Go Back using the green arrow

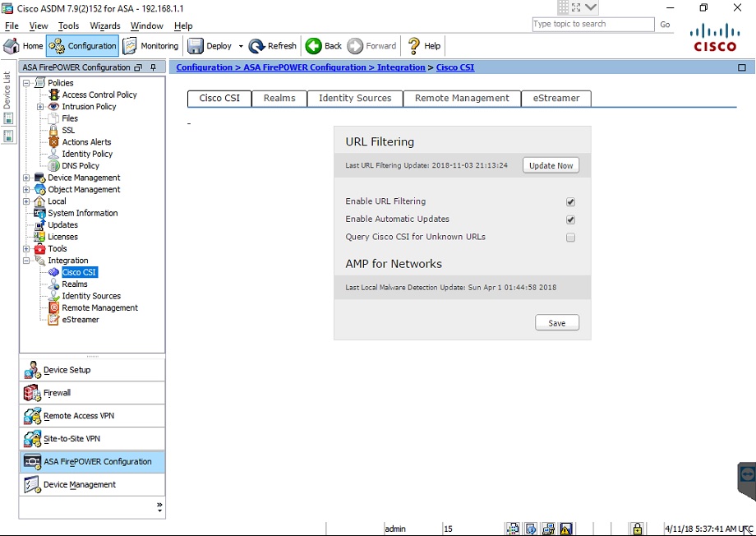point(313,46)
